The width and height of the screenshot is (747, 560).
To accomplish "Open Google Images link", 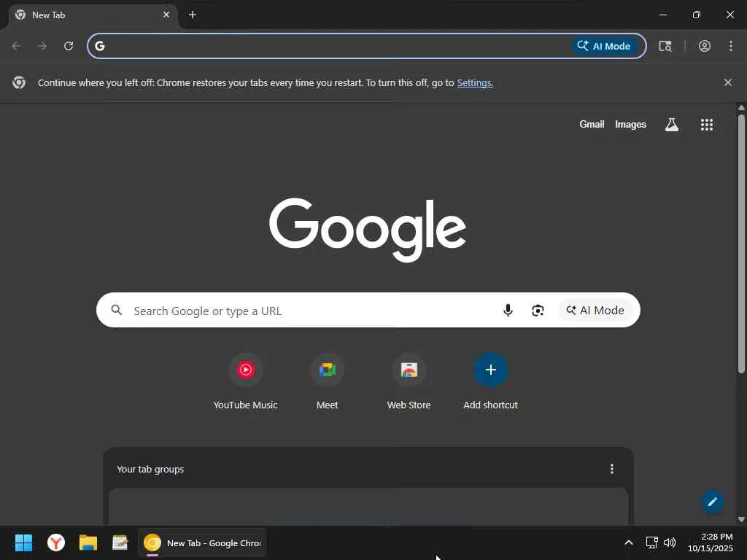I will [630, 124].
